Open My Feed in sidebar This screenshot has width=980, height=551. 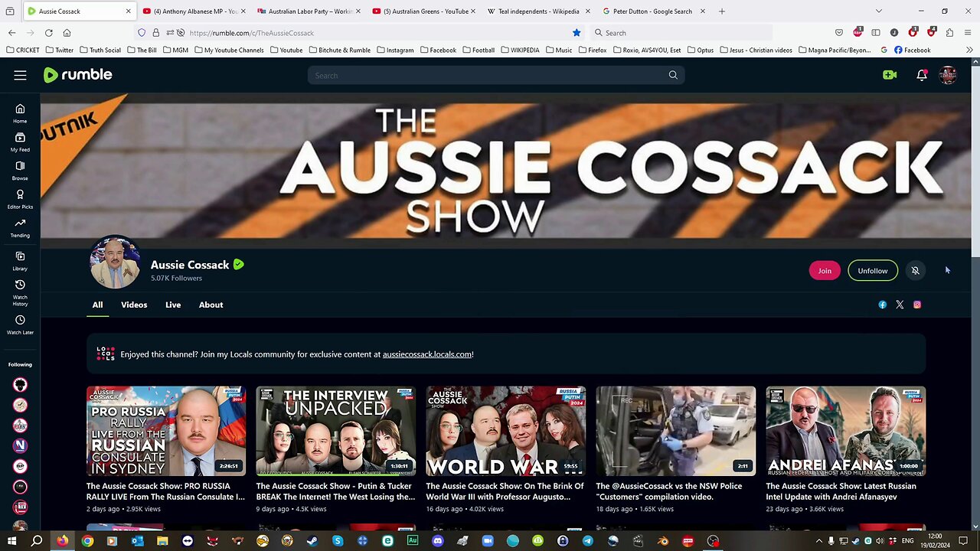pyautogui.click(x=20, y=142)
